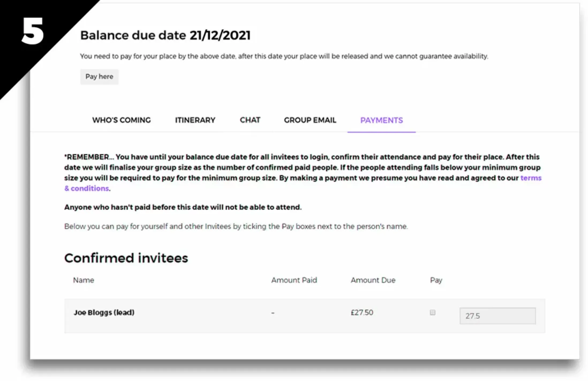This screenshot has width=588, height=381.
Task: Open the terms & conditions link
Action: point(531,178)
